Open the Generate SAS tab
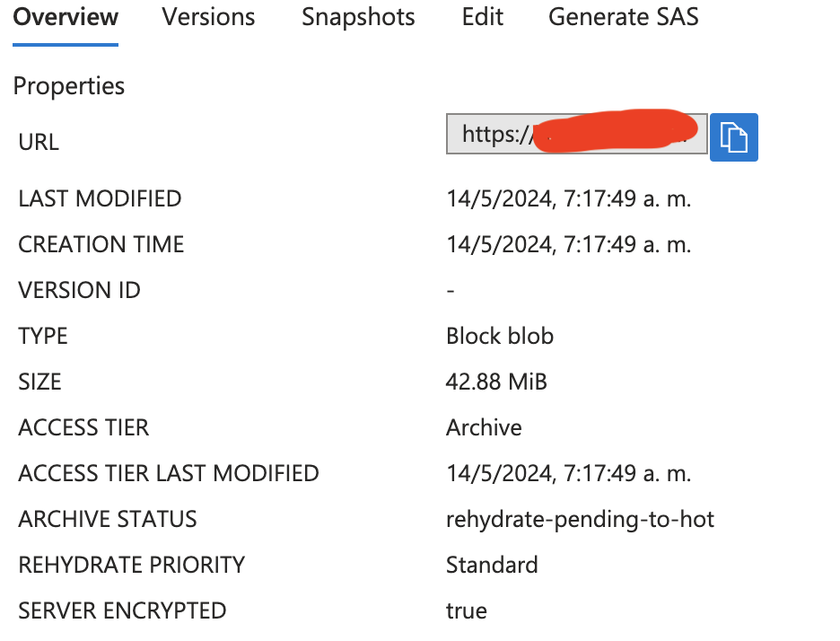 tap(623, 17)
